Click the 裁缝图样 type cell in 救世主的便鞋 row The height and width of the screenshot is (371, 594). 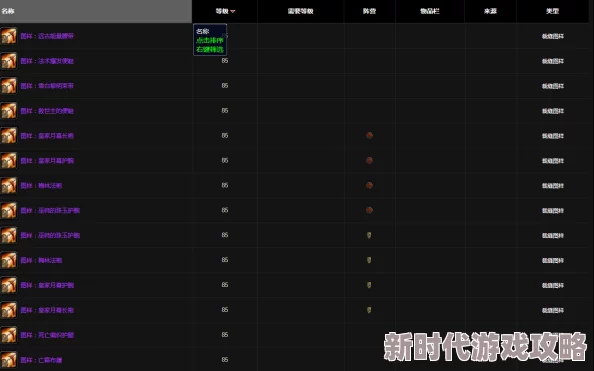(x=553, y=111)
